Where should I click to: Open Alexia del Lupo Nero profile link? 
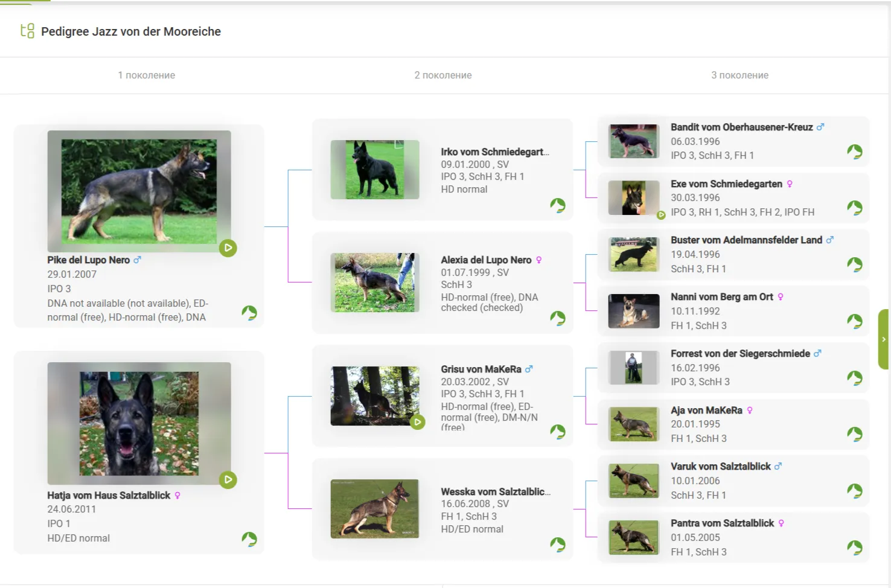486,260
